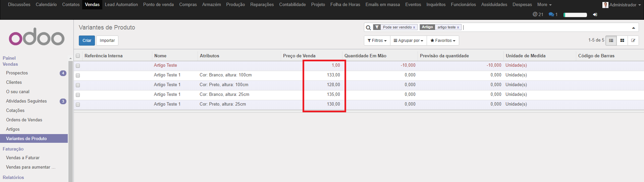The width and height of the screenshot is (644, 182).
Task: Select checkbox for 'Cor: Preto, altura: 25cm' row
Action: tap(78, 105)
